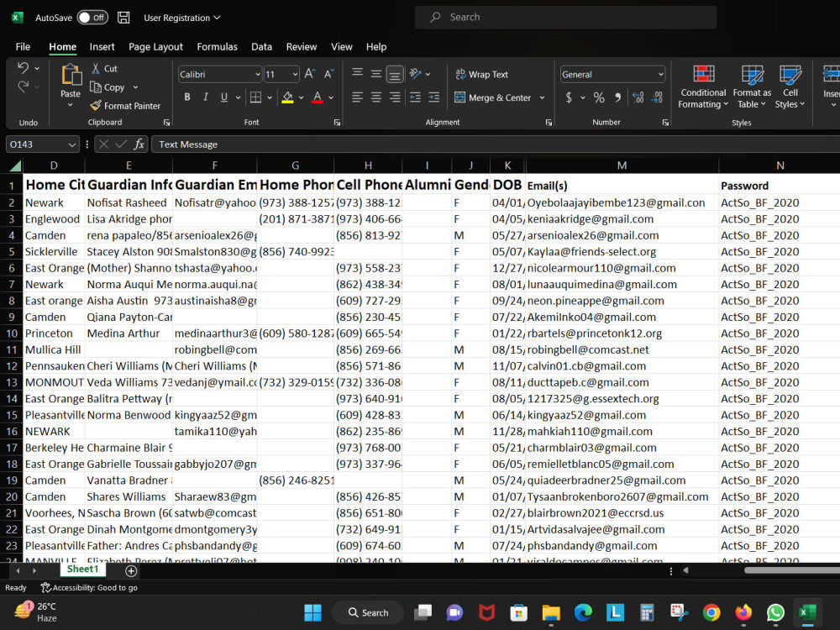Open the File menu

pos(23,46)
